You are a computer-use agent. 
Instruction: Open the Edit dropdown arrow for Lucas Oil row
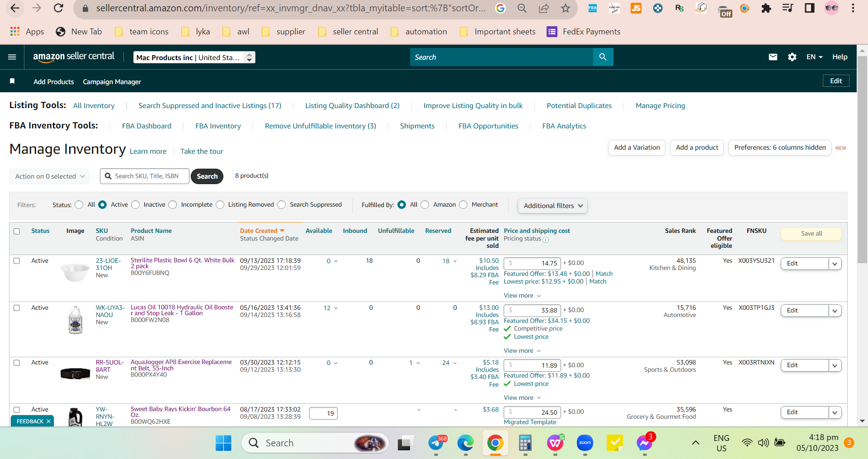pyautogui.click(x=835, y=311)
